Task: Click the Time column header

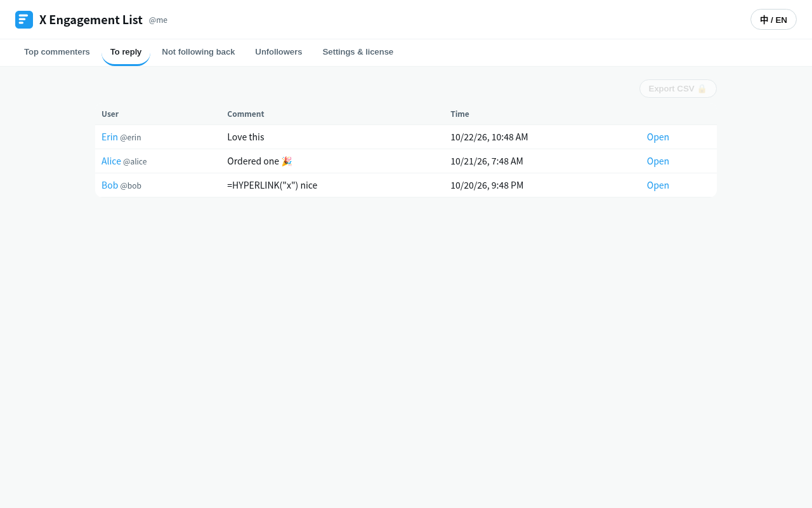Action: (x=460, y=114)
